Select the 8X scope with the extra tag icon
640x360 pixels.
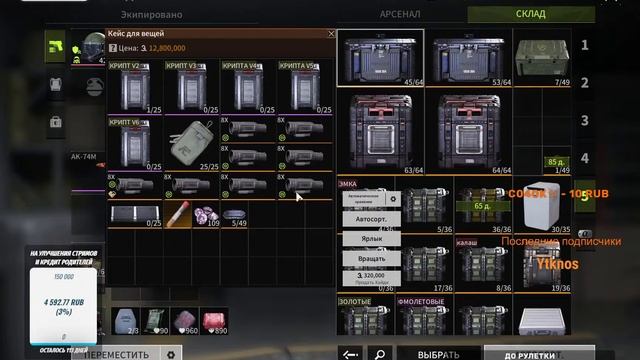(x=135, y=186)
